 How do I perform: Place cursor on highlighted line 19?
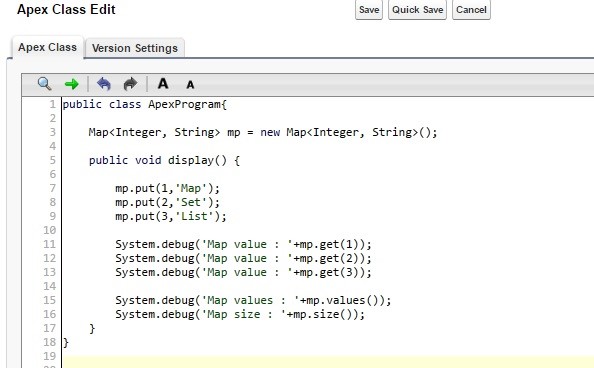328,356
